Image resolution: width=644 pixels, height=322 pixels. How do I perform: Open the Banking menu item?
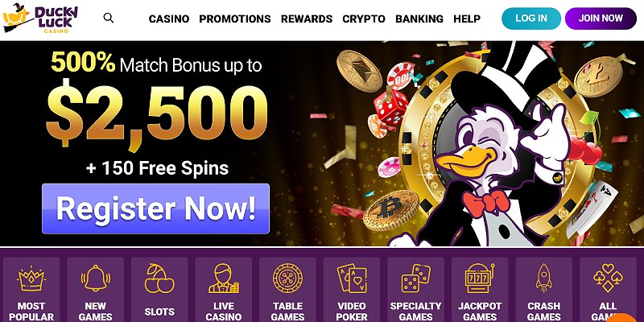[419, 19]
